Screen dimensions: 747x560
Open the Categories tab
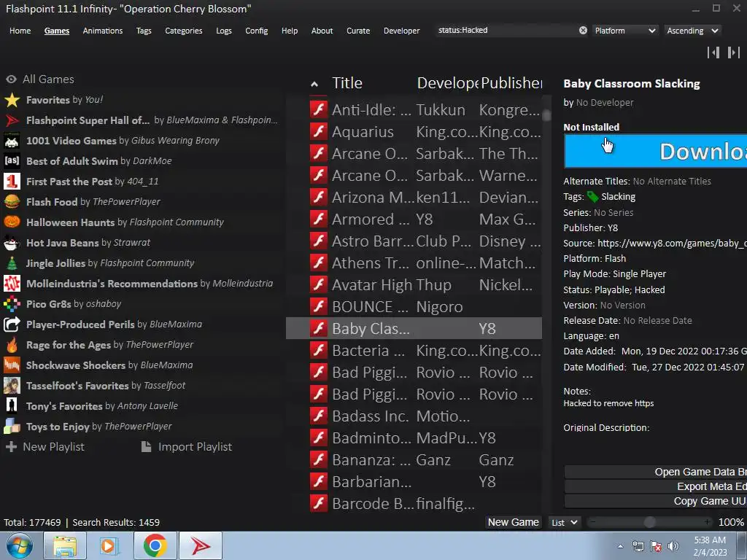pos(184,31)
